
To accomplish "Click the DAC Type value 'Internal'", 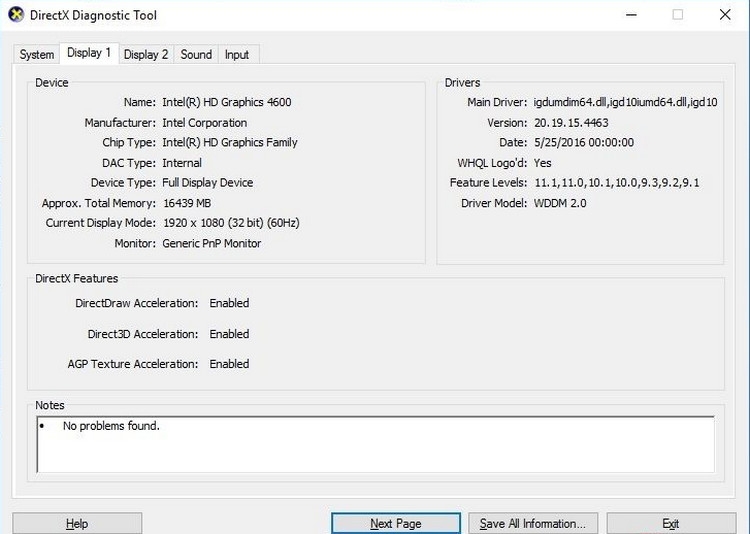I will click(x=182, y=163).
